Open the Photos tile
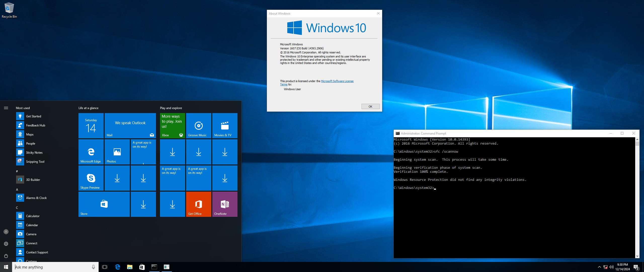The height and width of the screenshot is (272, 644). coord(117,152)
